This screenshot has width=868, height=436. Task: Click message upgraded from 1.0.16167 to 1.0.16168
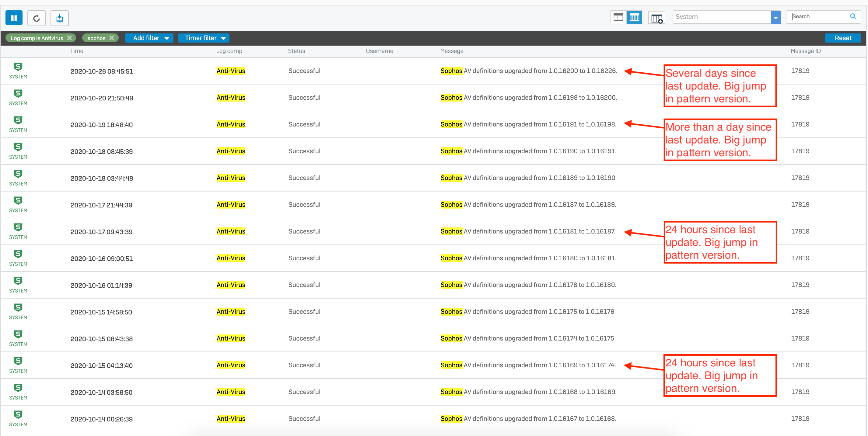point(528,419)
